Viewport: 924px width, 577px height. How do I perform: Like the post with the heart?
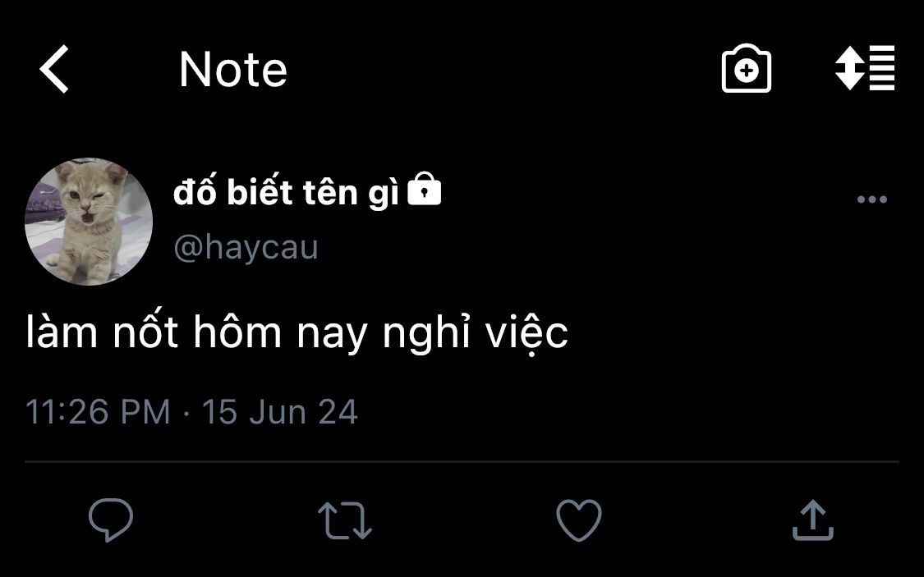tap(579, 520)
